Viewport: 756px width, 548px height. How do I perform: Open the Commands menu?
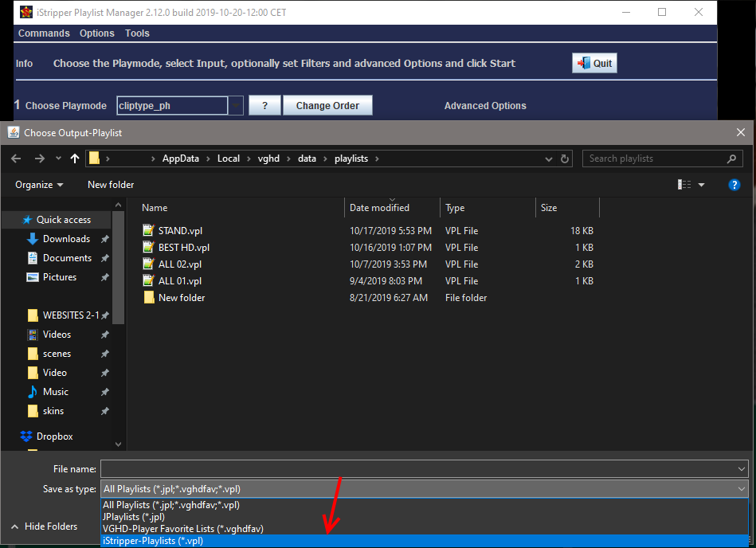pos(44,33)
